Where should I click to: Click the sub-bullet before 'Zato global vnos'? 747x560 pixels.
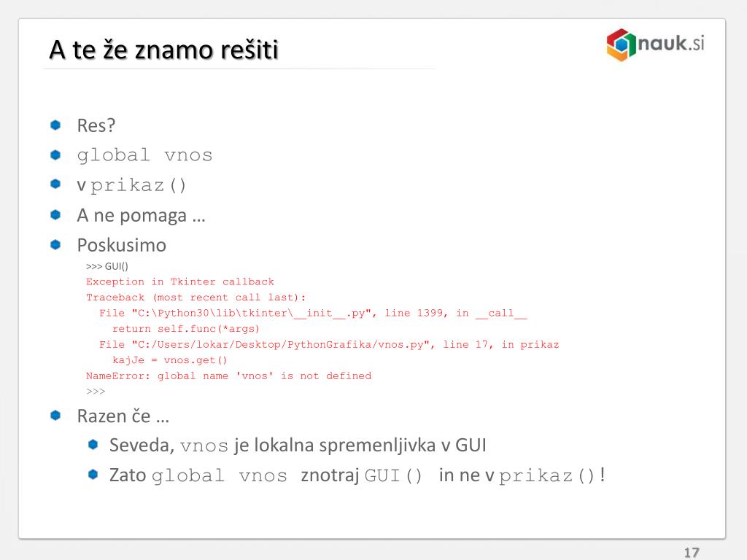coord(93,474)
